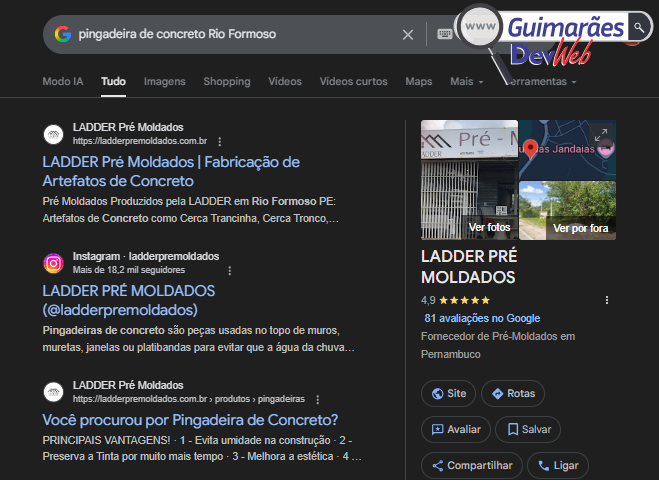The width and height of the screenshot is (659, 482).
Task: Select the Tudo tab
Action: pos(113,81)
